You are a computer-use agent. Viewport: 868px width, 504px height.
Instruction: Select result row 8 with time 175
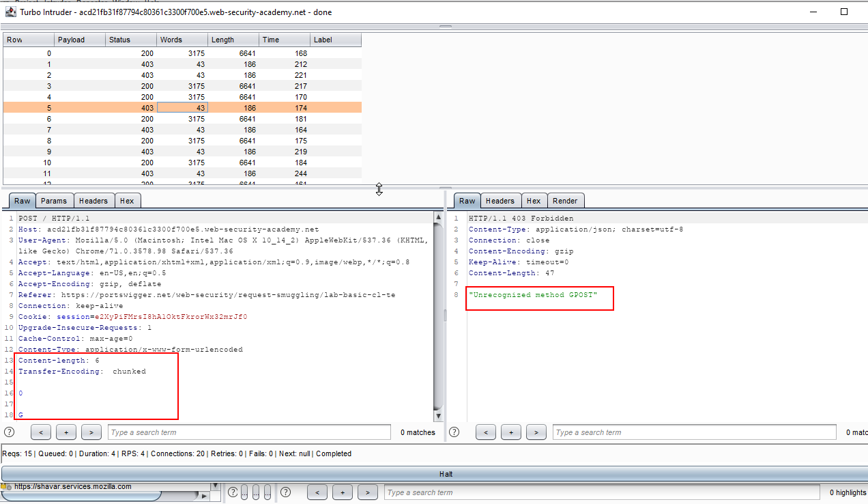click(x=182, y=141)
